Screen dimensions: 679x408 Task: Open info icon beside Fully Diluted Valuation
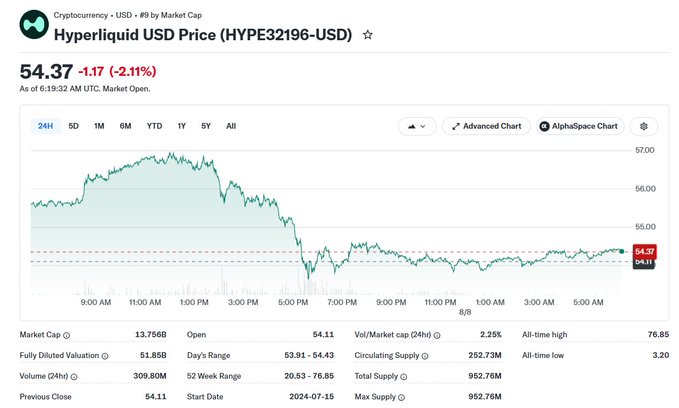(105, 356)
